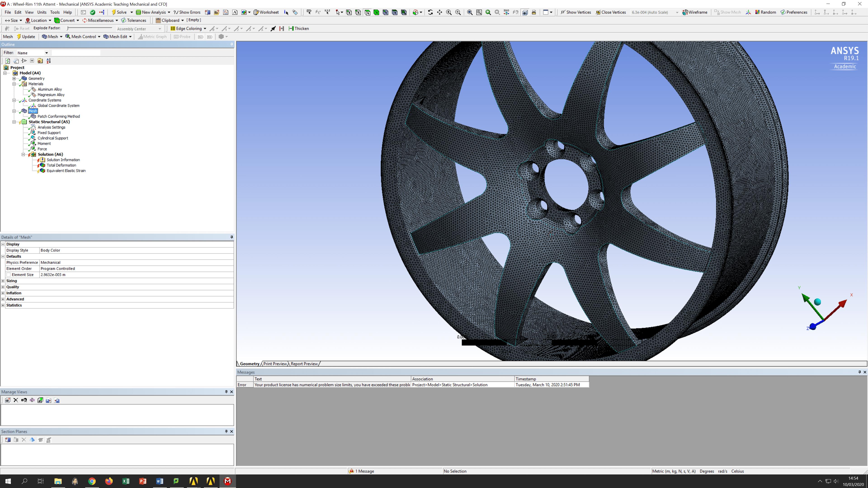
Task: Select the Body selection filter
Action: [376, 12]
